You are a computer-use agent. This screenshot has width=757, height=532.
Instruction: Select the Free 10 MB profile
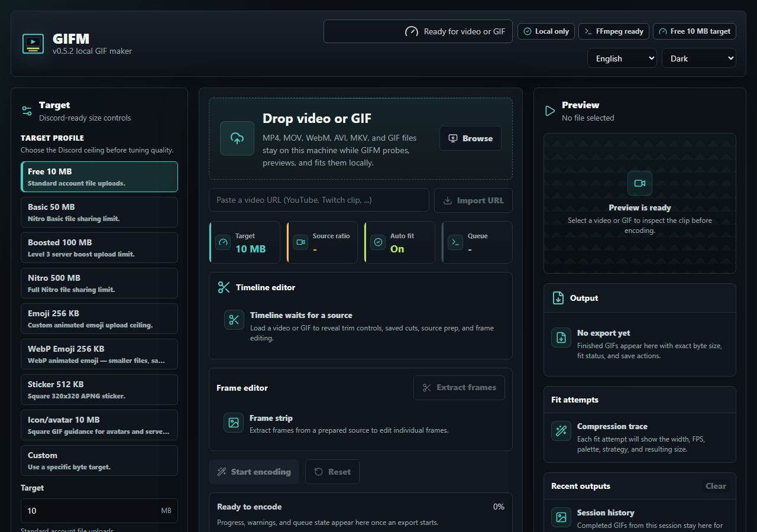pyautogui.click(x=99, y=177)
